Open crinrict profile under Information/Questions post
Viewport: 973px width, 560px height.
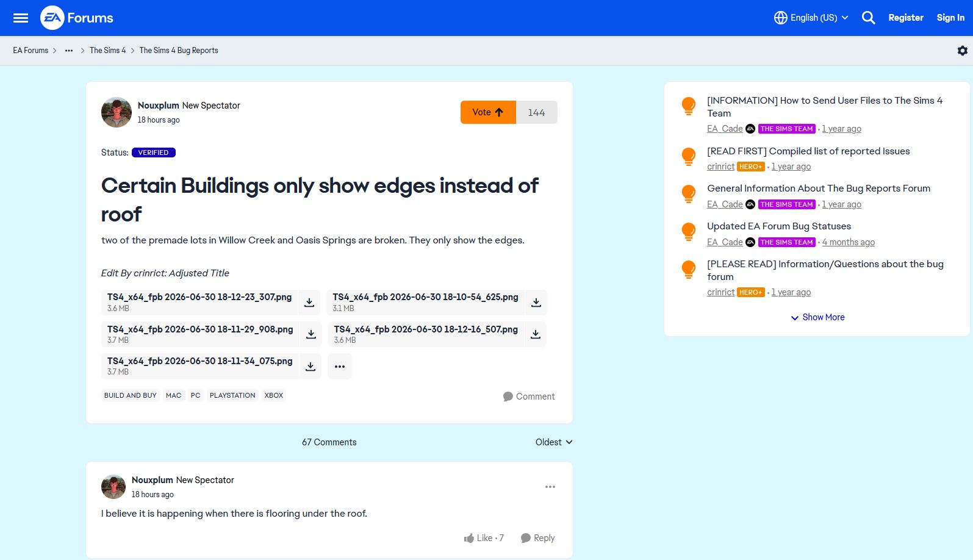[x=720, y=292]
